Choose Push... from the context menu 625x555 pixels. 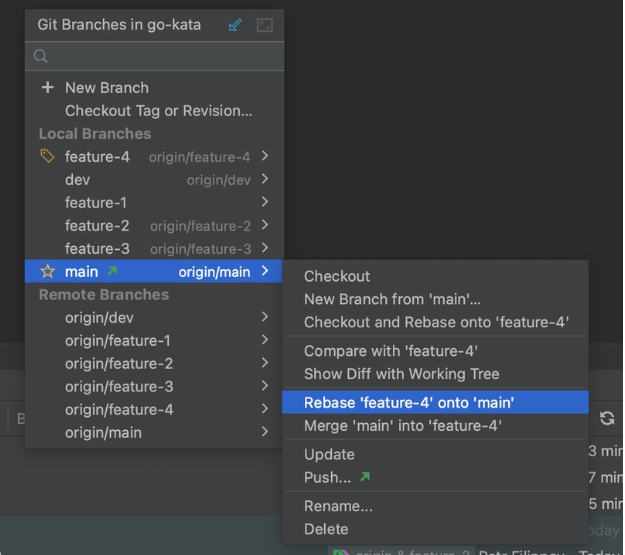[x=327, y=478]
